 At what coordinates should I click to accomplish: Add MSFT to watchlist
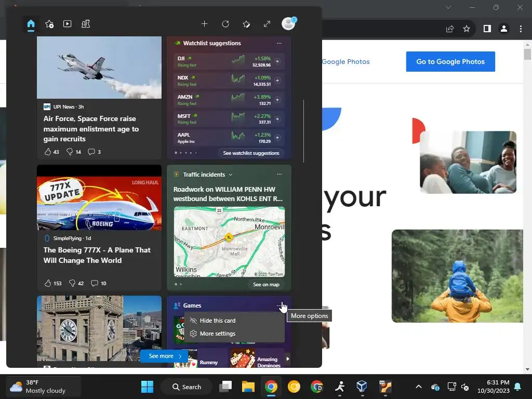pyautogui.click(x=277, y=119)
